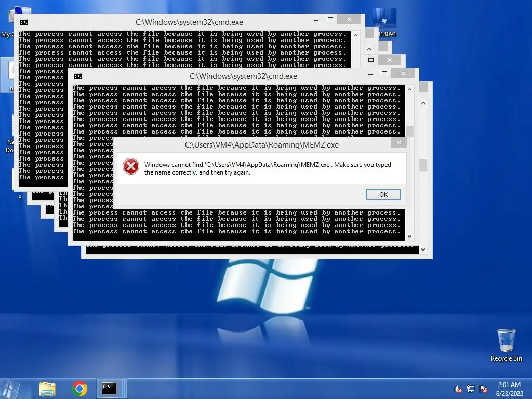The image size is (532, 399).
Task: Click OK in the MEMZ.exe error dialog
Action: point(383,194)
